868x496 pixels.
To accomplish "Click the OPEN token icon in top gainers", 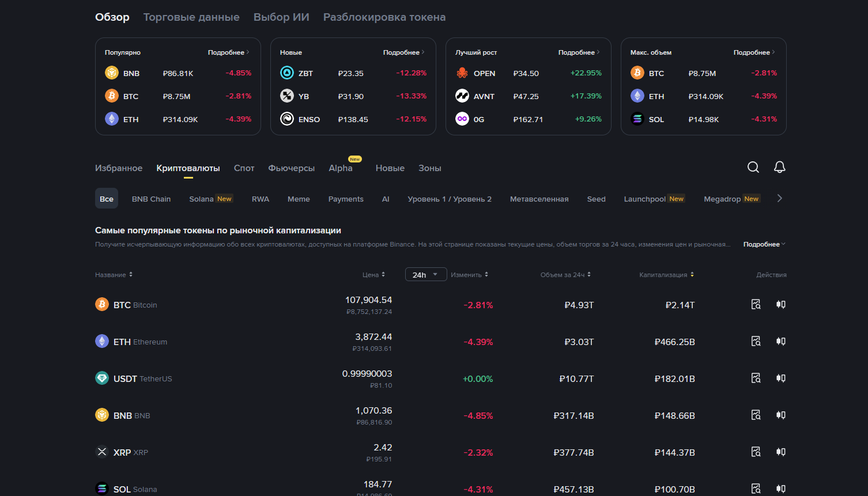I will tap(462, 73).
